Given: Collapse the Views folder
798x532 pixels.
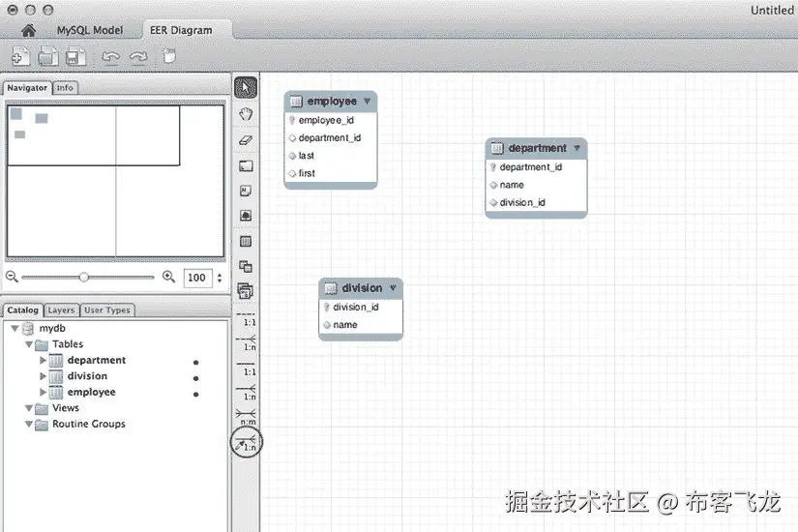Looking at the screenshot, I should (29, 408).
